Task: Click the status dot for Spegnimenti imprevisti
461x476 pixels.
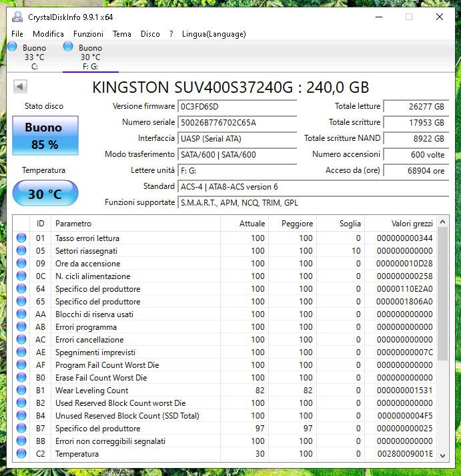Action: coord(21,352)
